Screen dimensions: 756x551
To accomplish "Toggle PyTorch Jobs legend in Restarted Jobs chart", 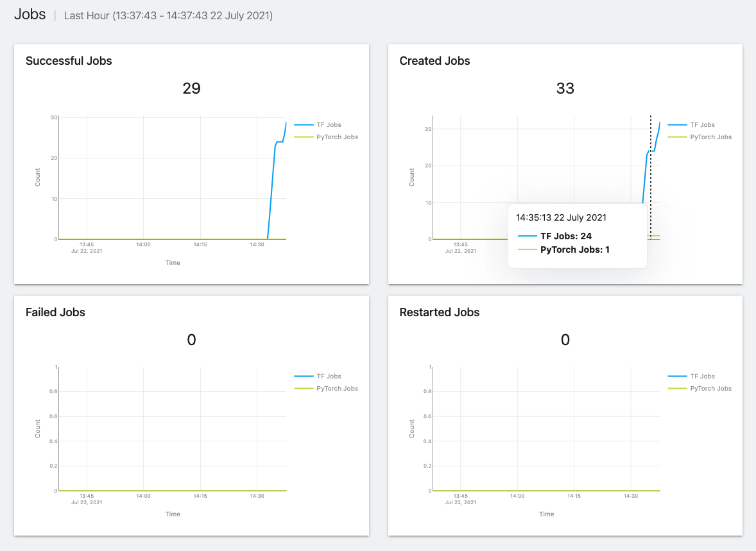I will click(x=700, y=389).
